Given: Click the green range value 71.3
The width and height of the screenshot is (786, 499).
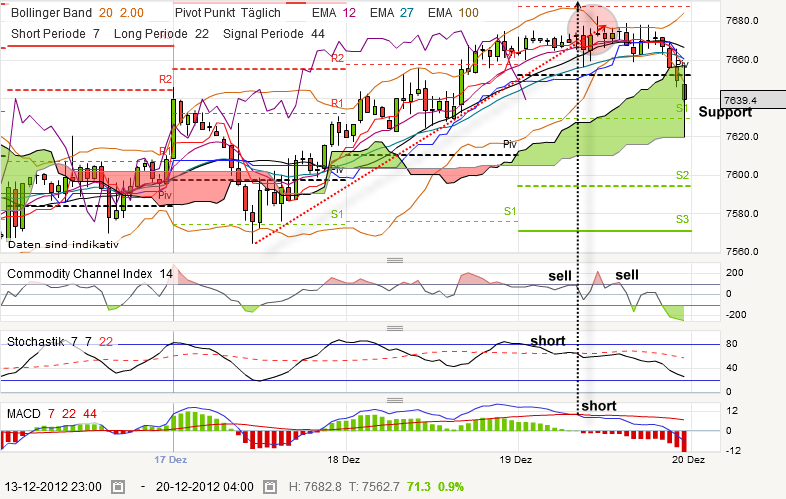Looking at the screenshot, I should pyautogui.click(x=419, y=487).
